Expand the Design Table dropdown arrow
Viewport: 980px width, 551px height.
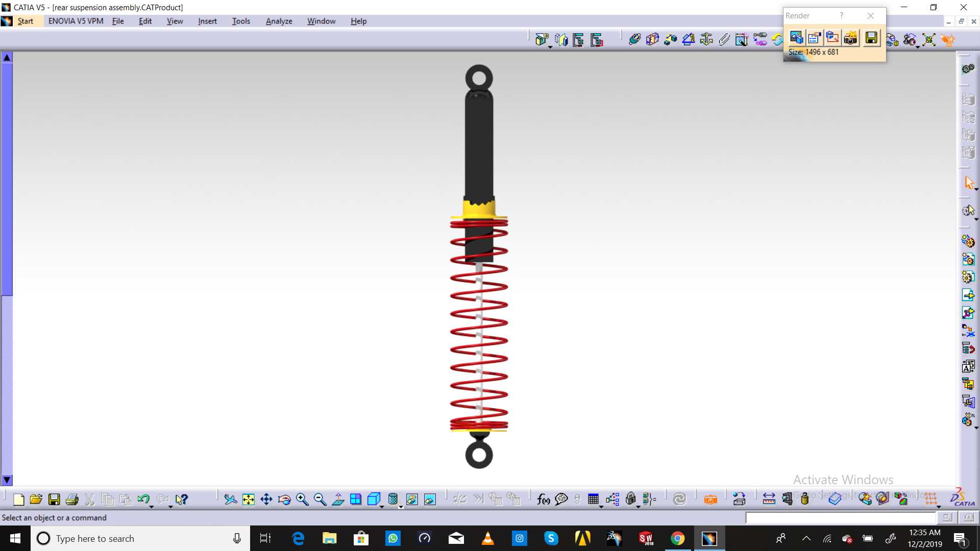click(601, 507)
